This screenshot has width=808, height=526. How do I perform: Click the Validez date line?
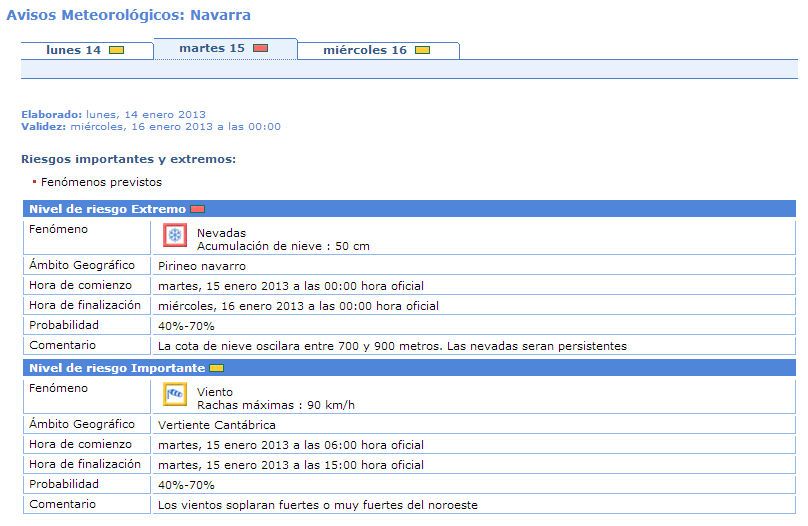pos(151,127)
